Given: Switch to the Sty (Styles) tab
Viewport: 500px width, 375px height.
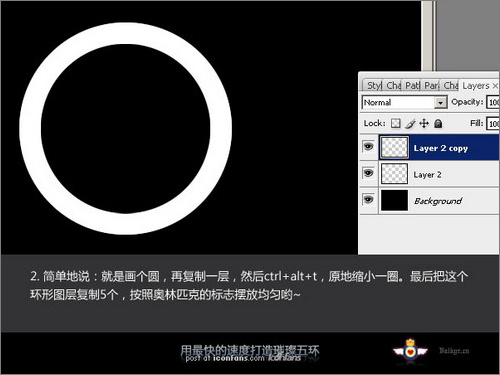Looking at the screenshot, I should [373, 86].
